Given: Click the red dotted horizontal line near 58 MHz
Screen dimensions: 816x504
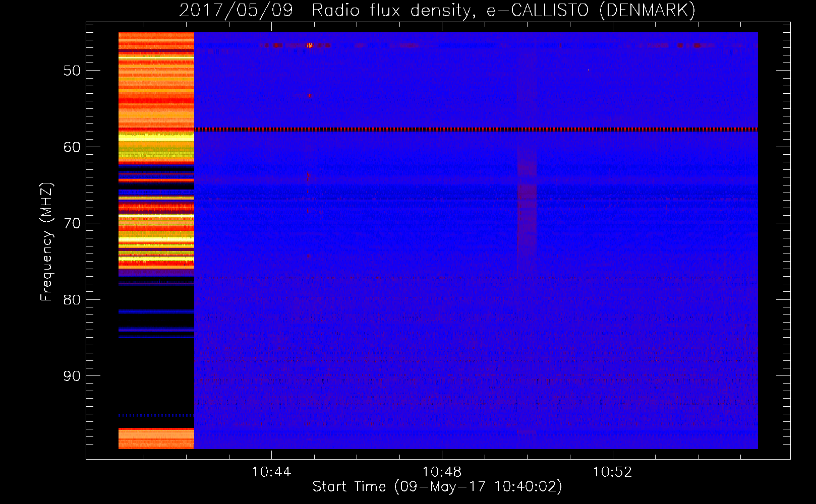Looking at the screenshot, I should coord(476,130).
